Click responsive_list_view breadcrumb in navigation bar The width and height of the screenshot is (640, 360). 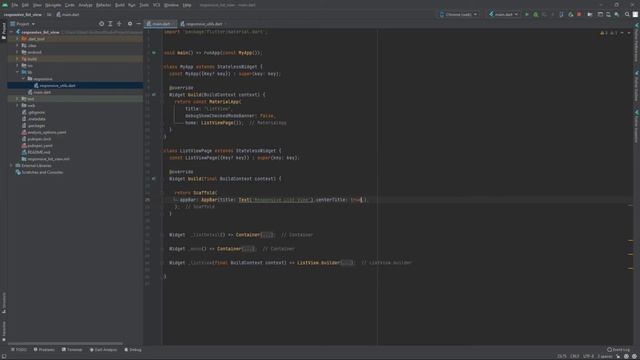22,14
